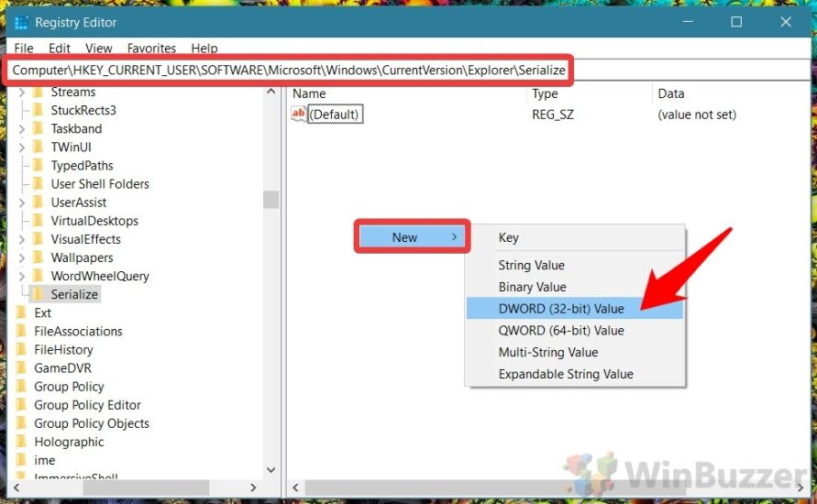Click the VisualEffects folder icon

[38, 239]
